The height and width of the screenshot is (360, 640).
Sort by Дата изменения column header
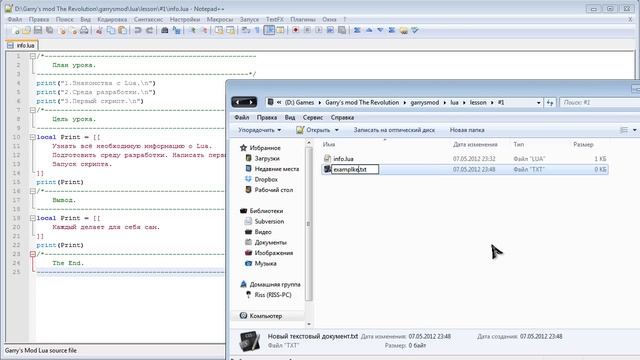point(475,144)
